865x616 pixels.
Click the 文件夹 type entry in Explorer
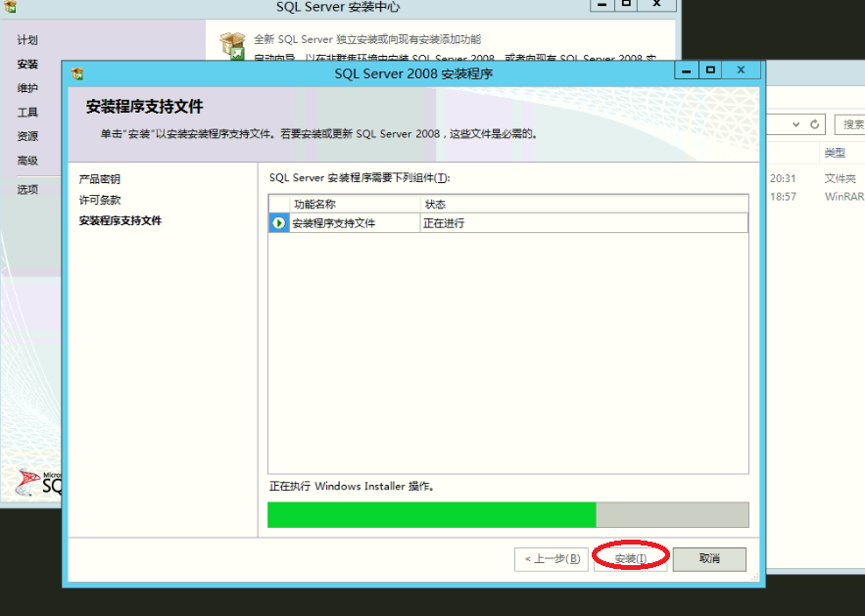(841, 178)
